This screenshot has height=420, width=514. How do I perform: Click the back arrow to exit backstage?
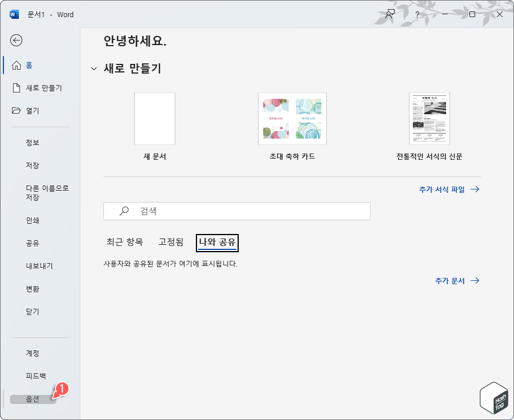click(17, 41)
